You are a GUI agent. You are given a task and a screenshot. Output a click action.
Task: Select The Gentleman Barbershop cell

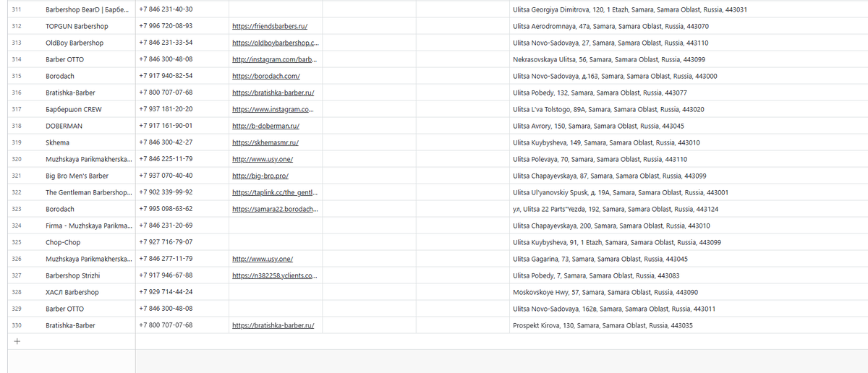88,192
